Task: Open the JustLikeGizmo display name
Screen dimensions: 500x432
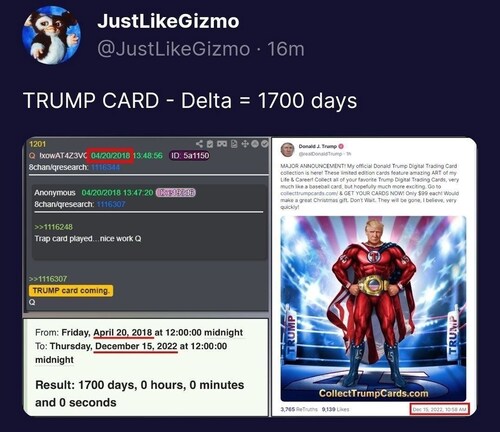Action: (168, 21)
